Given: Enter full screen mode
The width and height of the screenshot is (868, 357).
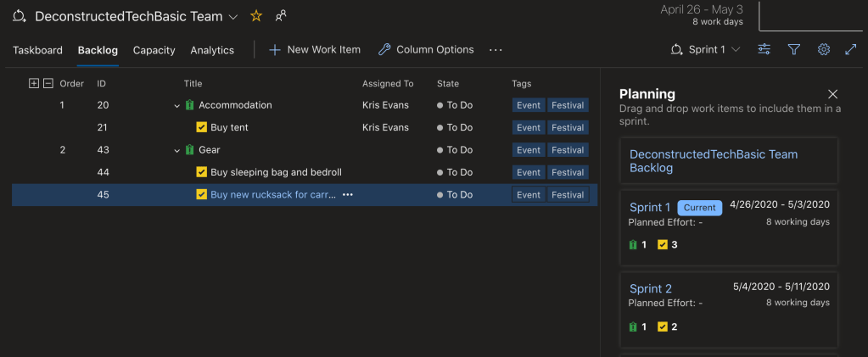Looking at the screenshot, I should pyautogui.click(x=851, y=50).
